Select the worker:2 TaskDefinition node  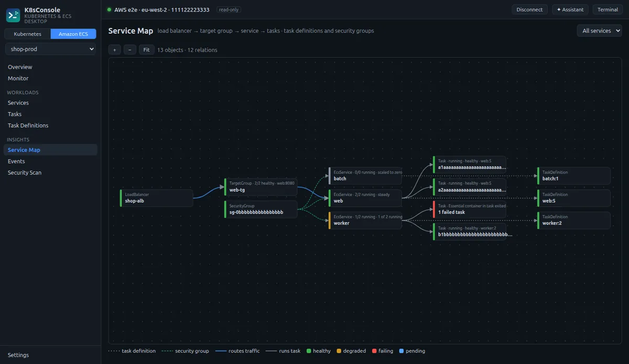pyautogui.click(x=574, y=220)
